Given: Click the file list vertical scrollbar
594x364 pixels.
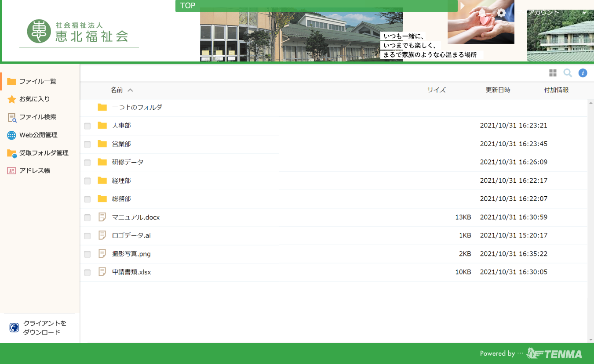Looking at the screenshot, I should point(590,220).
